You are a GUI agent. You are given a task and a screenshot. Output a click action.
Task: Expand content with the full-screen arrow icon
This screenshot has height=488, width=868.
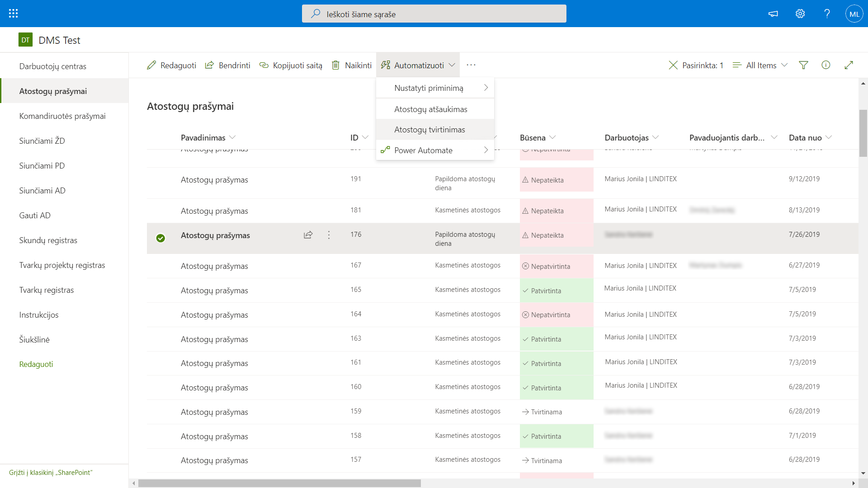tap(849, 65)
